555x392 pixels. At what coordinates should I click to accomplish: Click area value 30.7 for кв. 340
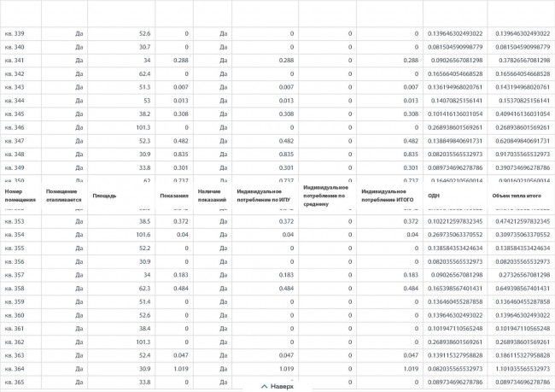[145, 47]
